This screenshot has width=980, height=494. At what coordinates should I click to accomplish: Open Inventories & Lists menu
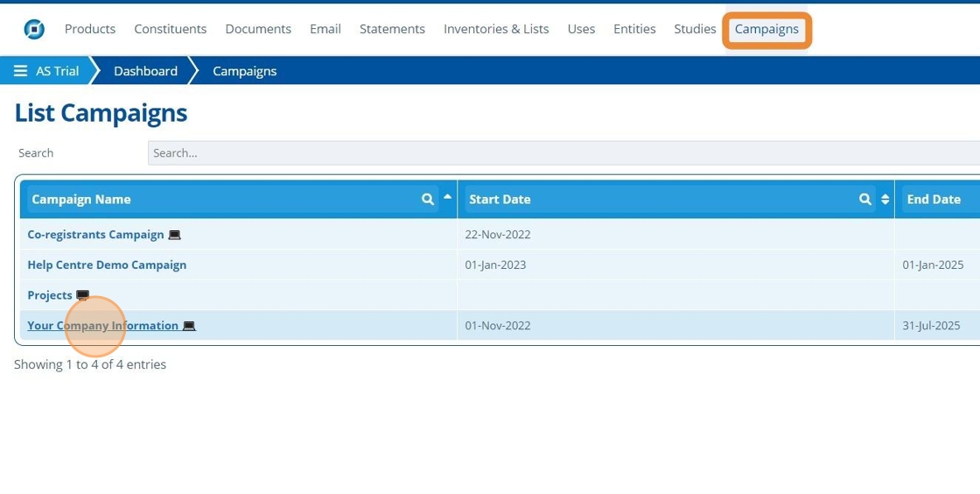tap(496, 29)
